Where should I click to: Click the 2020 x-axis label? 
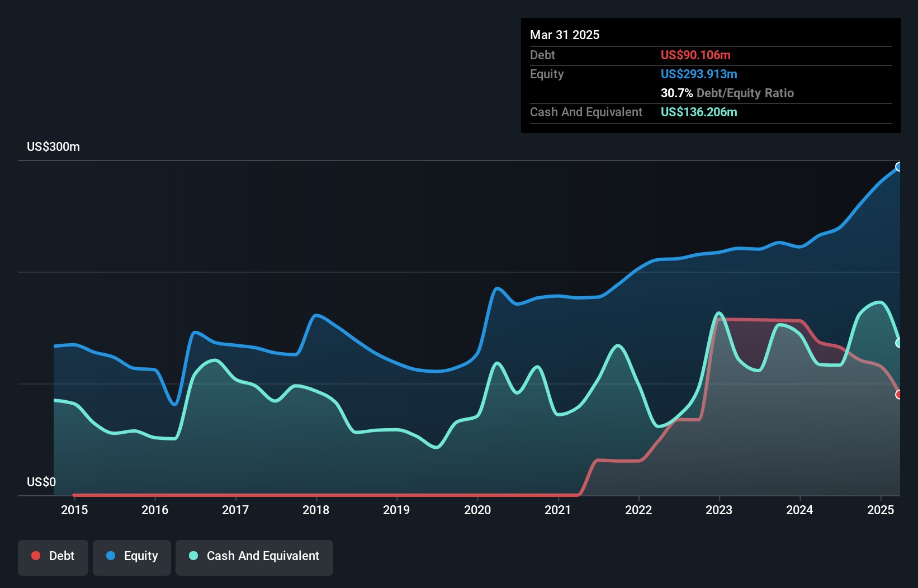pyautogui.click(x=477, y=510)
